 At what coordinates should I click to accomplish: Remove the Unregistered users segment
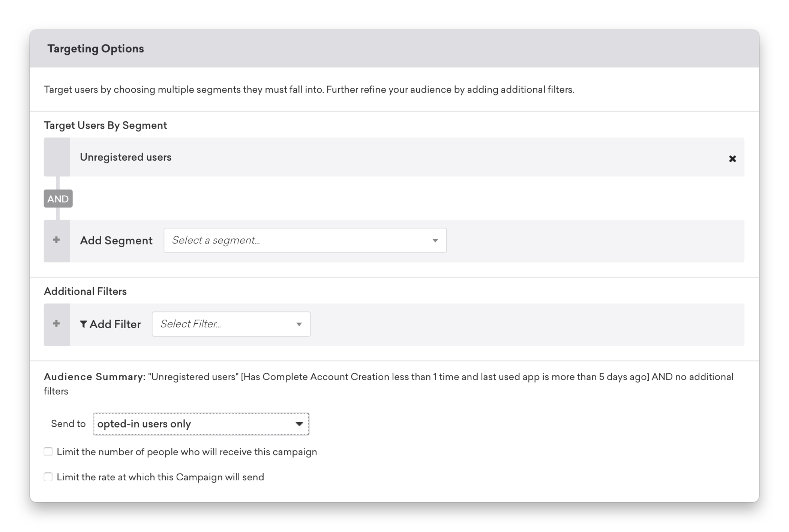(x=732, y=159)
